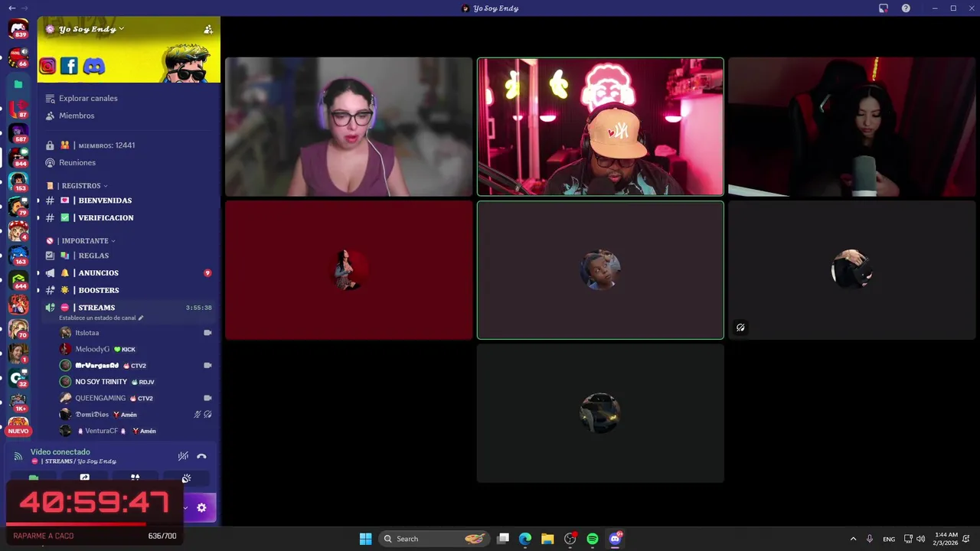Open the server with badge 644
Image resolution: width=980 pixels, height=551 pixels.
18,281
